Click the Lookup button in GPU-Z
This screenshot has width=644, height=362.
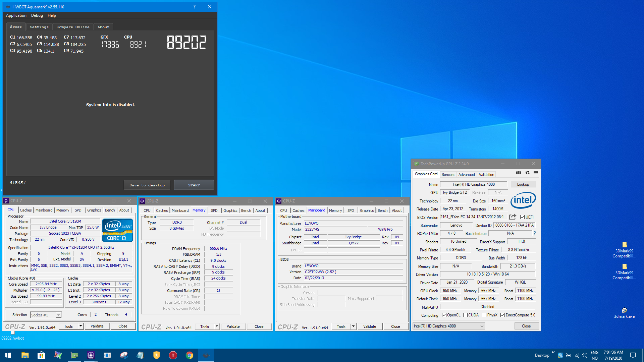pyautogui.click(x=523, y=184)
